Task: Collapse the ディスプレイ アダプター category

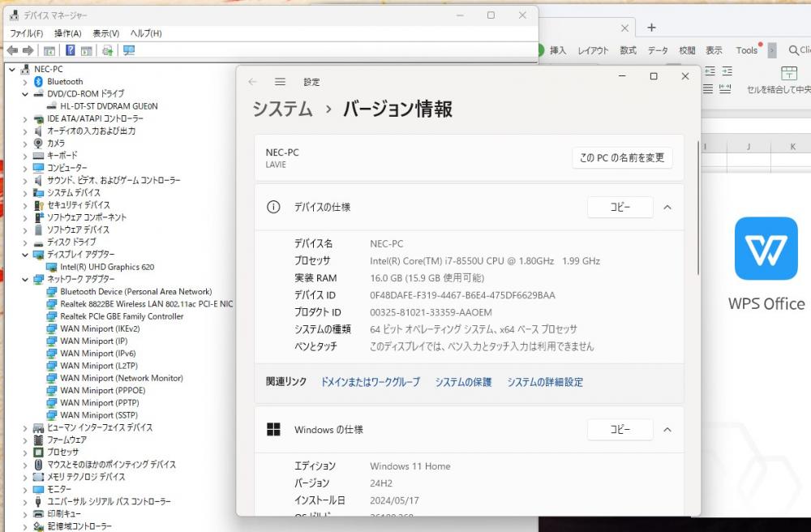Action: click(25, 255)
